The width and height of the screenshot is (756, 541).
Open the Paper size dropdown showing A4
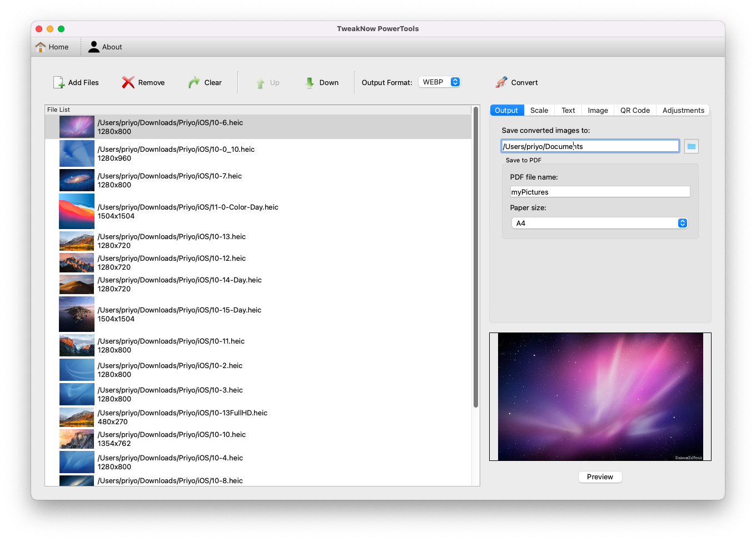click(x=600, y=222)
